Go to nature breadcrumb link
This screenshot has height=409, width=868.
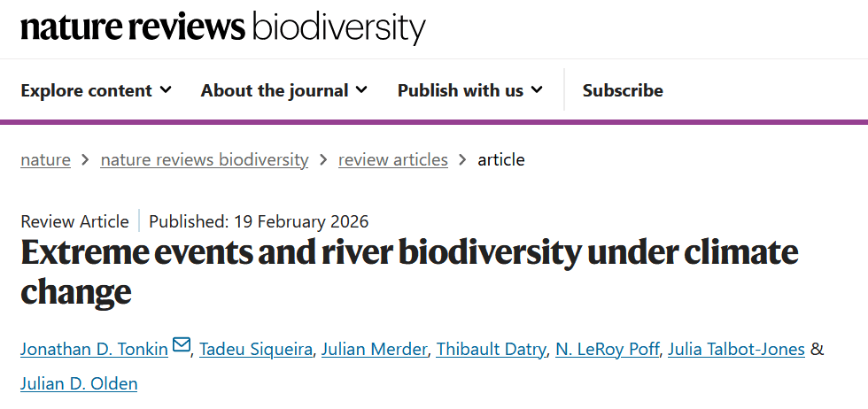45,160
